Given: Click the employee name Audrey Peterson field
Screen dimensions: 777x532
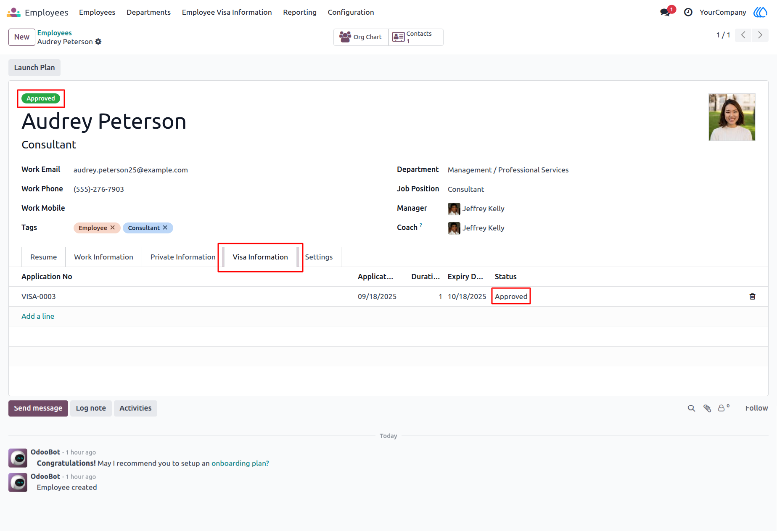Looking at the screenshot, I should click(104, 122).
